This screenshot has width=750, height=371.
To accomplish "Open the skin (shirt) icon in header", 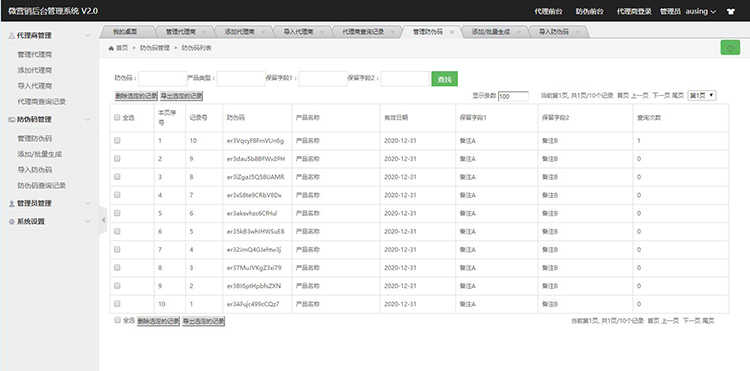I will (730, 11).
